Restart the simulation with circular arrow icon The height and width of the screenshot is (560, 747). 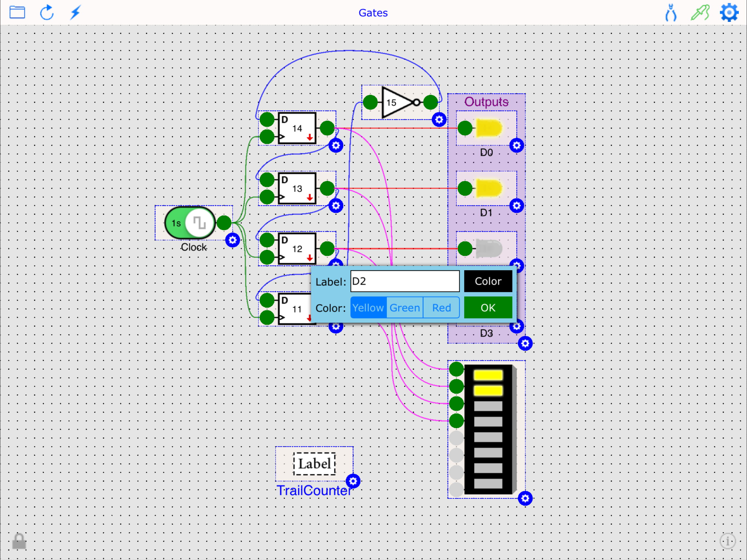(47, 13)
